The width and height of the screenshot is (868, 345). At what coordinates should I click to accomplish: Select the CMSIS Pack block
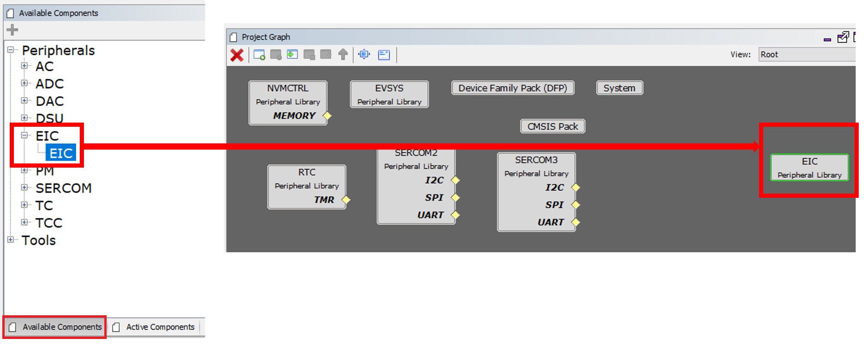552,126
